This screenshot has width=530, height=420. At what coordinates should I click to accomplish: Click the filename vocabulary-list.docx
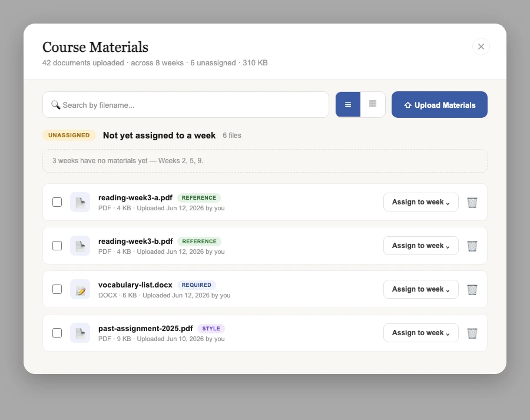[x=135, y=285]
